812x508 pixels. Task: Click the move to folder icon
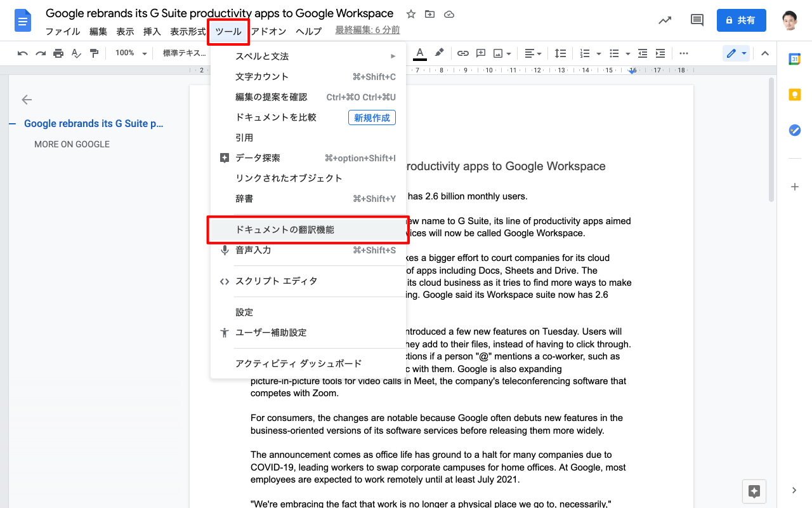(x=430, y=14)
